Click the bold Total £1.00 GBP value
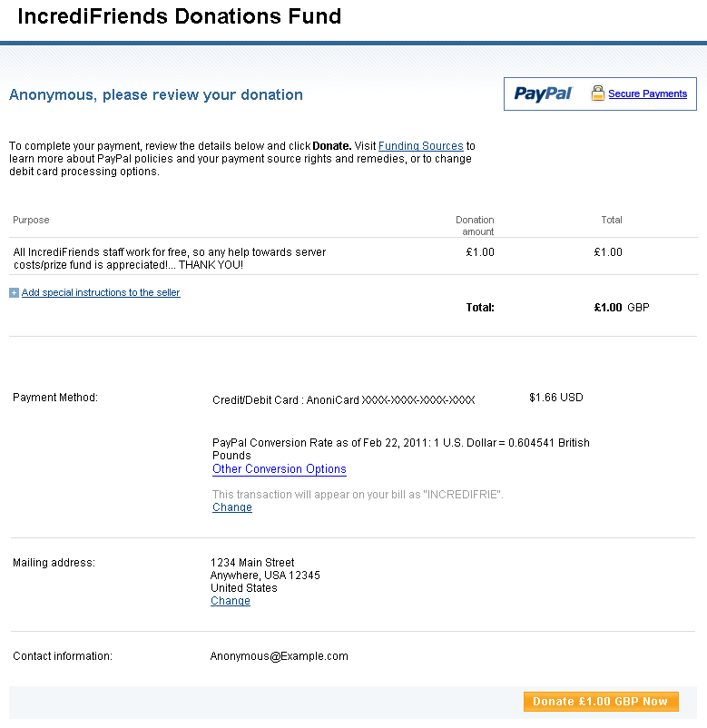 click(608, 308)
